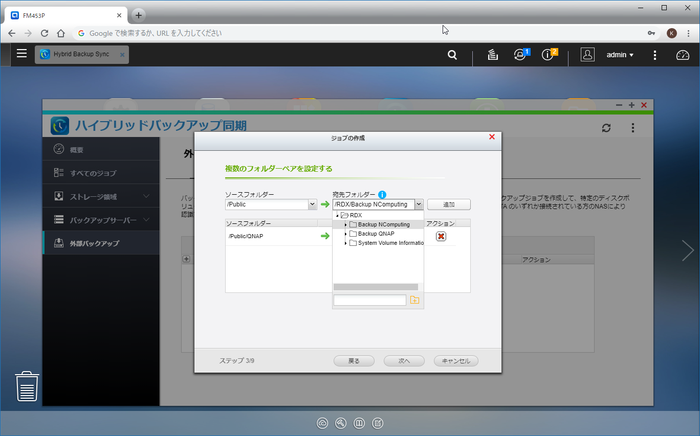Open the 宛先フォルダー dropdown arrow
Viewport: 700px width, 436px height.
pyautogui.click(x=419, y=204)
